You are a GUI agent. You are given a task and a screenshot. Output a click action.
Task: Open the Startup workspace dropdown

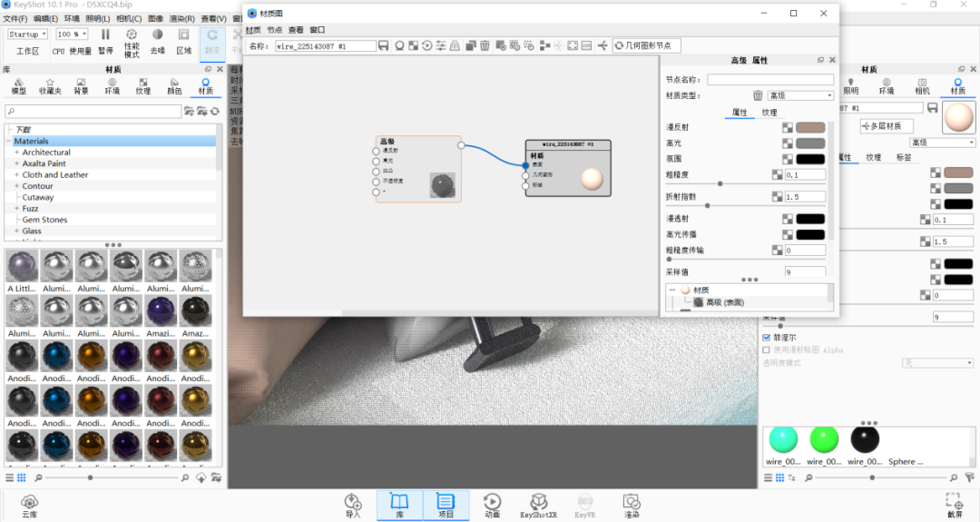27,34
